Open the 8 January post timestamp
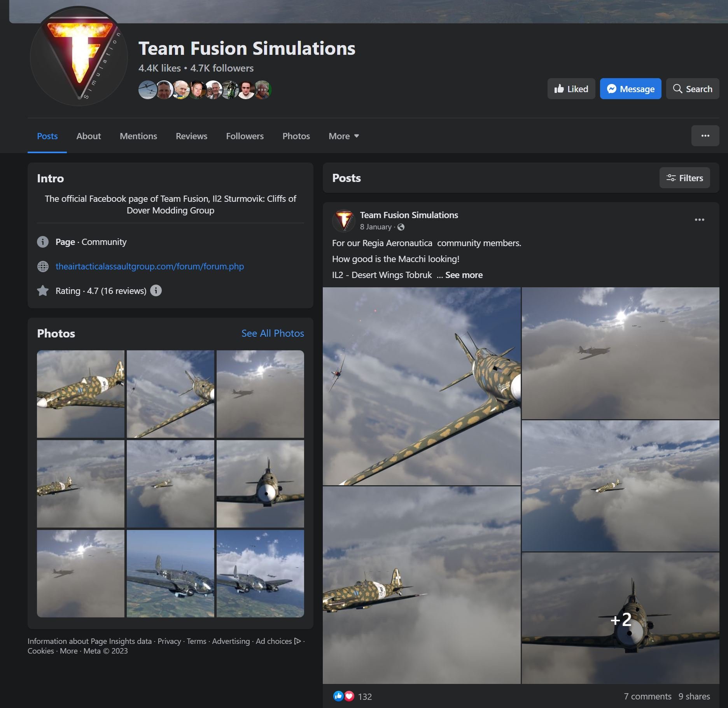The height and width of the screenshot is (708, 728). tap(376, 227)
